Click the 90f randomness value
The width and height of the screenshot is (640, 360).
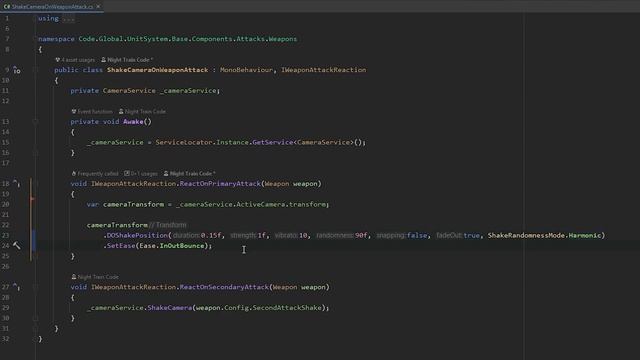(x=362, y=235)
